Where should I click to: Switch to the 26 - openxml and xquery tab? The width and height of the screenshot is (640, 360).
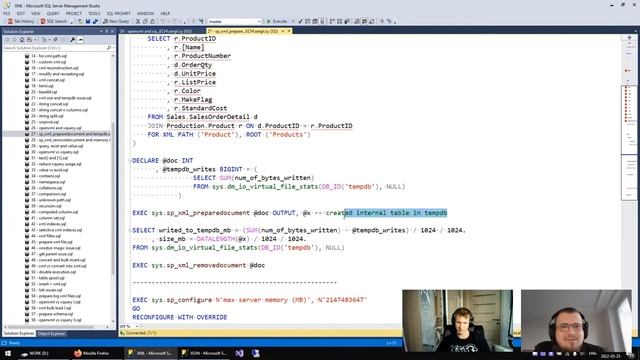[x=156, y=31]
